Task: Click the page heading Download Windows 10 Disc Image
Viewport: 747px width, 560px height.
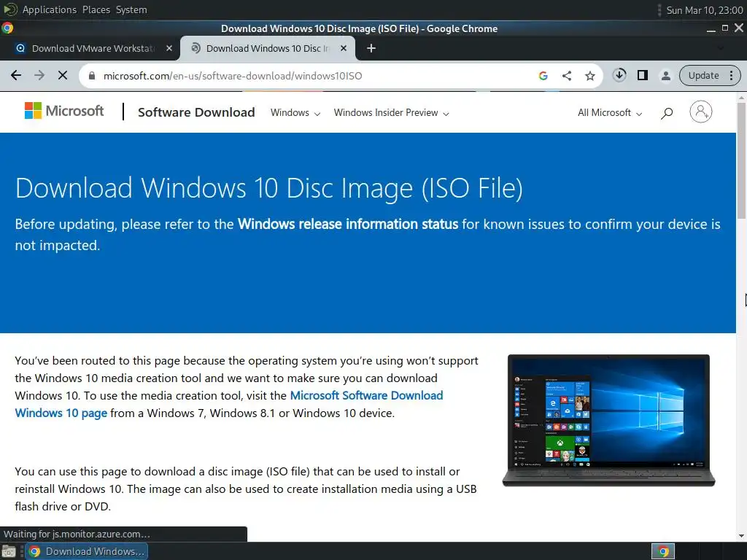Action: [x=268, y=187]
